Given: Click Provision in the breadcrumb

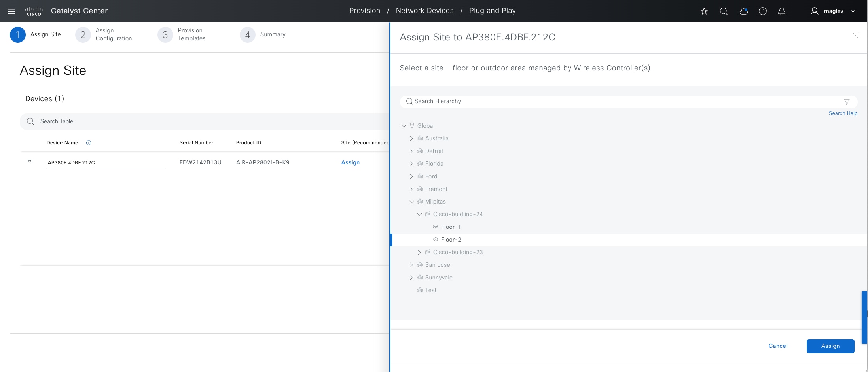Looking at the screenshot, I should pyautogui.click(x=365, y=11).
